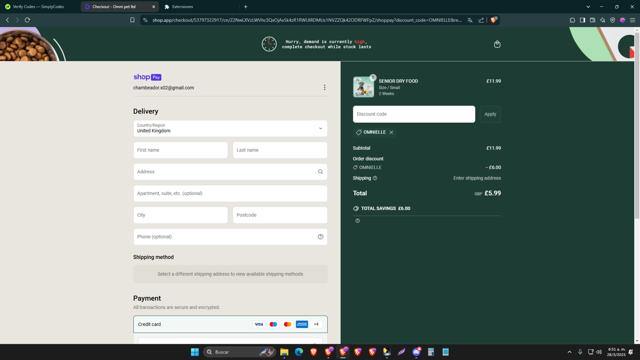Open the Country/Region dropdown
Viewport: 640px width, 360px height.
click(230, 128)
